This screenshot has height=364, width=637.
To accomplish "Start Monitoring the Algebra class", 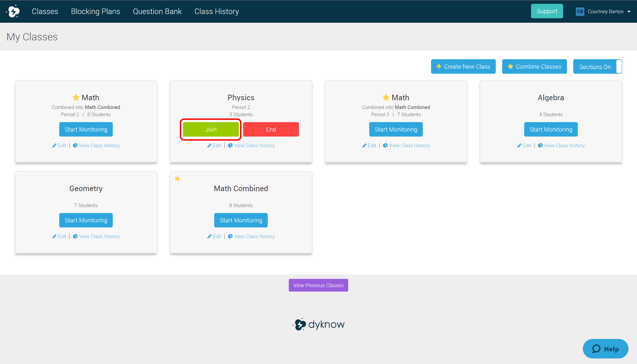I will (551, 129).
